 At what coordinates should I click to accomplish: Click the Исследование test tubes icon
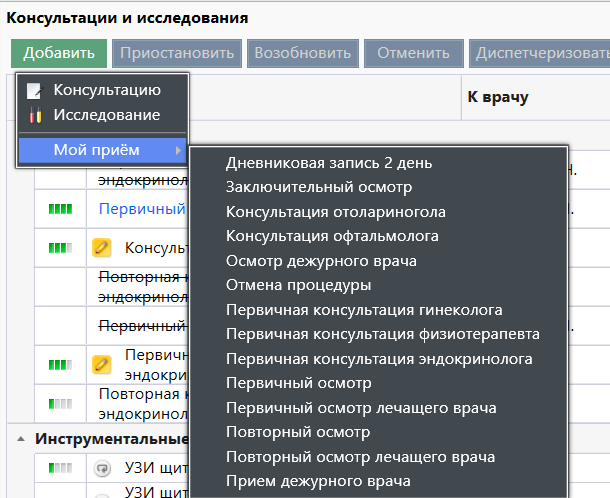(35, 115)
